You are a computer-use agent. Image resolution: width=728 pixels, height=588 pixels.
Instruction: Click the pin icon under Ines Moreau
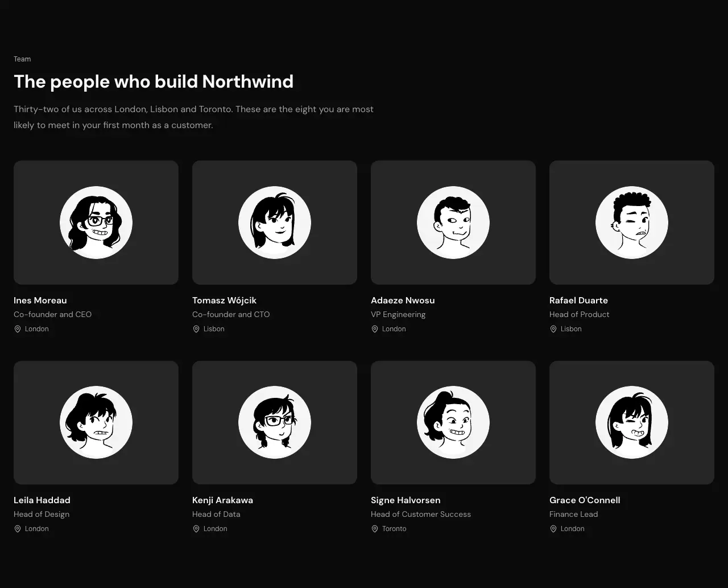coord(18,329)
